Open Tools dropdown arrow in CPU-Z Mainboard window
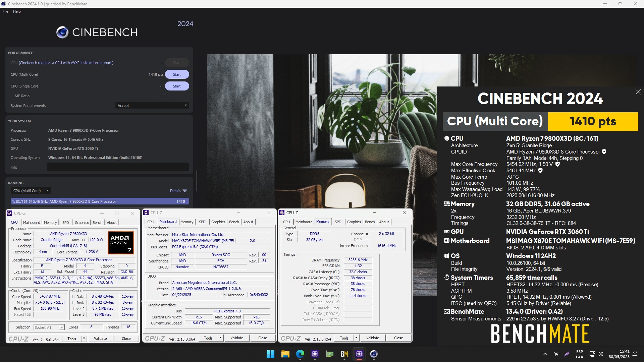This screenshot has height=362, width=644. 221,338
